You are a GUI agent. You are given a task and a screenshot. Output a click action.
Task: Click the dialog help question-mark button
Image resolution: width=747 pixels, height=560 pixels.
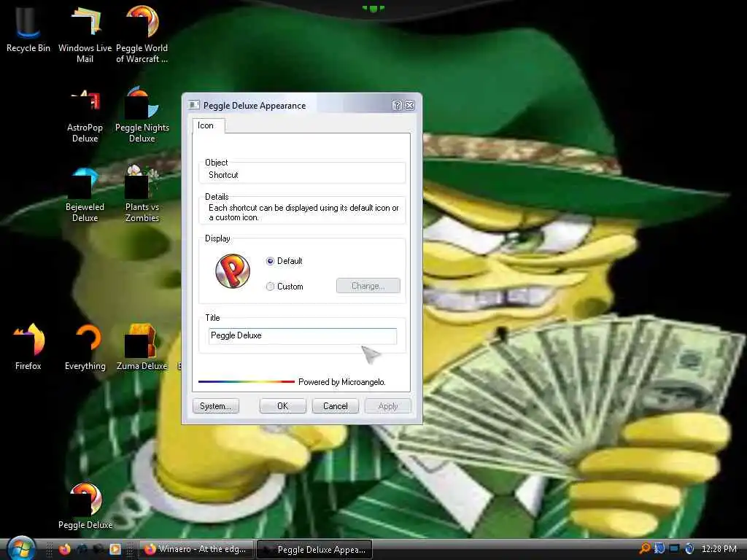coord(397,105)
